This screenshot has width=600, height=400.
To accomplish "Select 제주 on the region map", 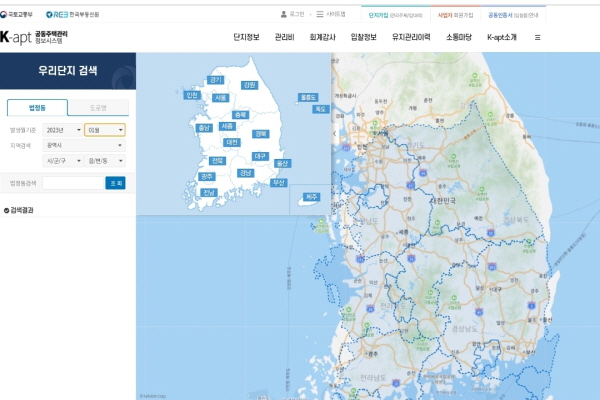I will (x=311, y=197).
